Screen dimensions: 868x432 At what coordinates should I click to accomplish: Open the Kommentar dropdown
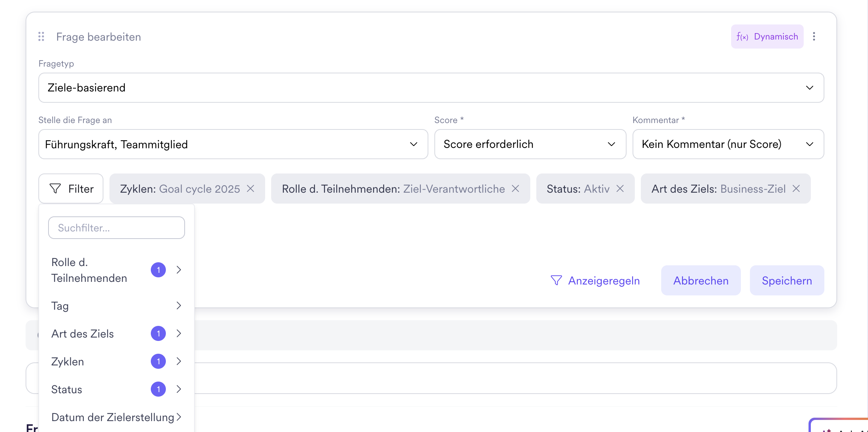[728, 144]
